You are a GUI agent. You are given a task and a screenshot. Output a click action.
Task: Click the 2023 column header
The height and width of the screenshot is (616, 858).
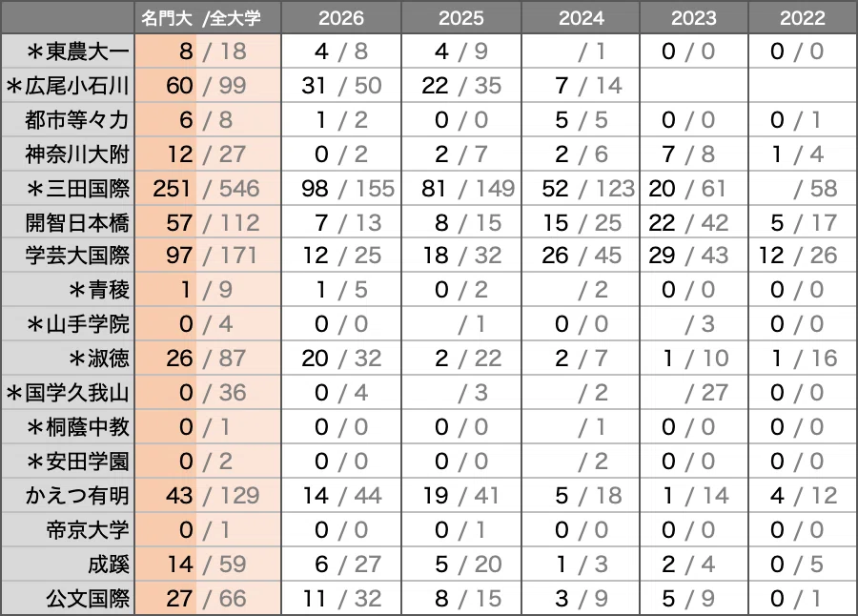(x=694, y=18)
